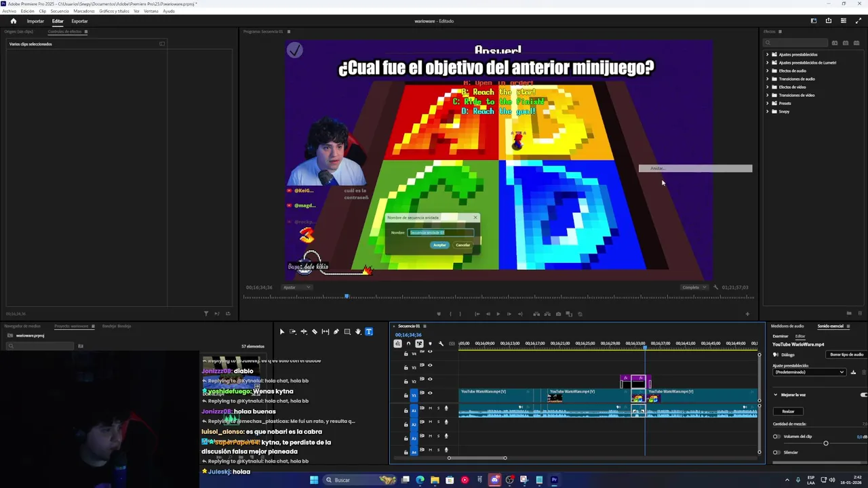Toggle lock on track V1
Screen dimensions: 868x488
pos(406,395)
